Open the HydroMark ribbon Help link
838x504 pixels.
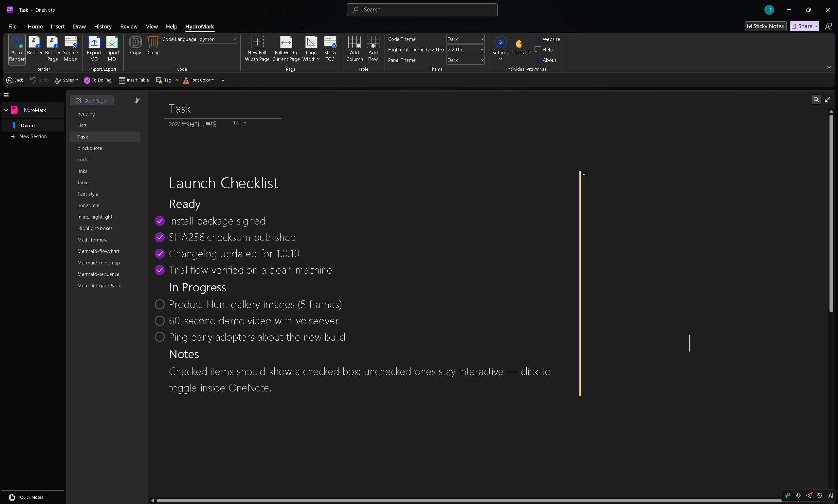tap(544, 50)
